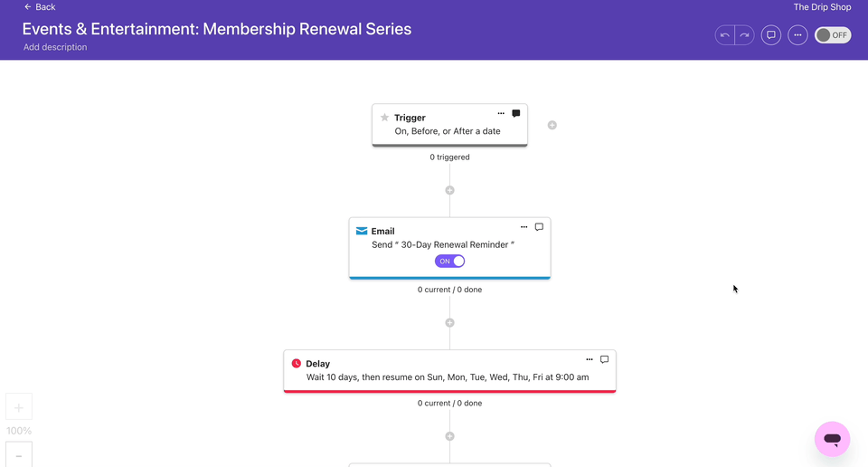Disable the 30-Day Renewal Reminder email toggle
This screenshot has height=467, width=868.
(450, 261)
